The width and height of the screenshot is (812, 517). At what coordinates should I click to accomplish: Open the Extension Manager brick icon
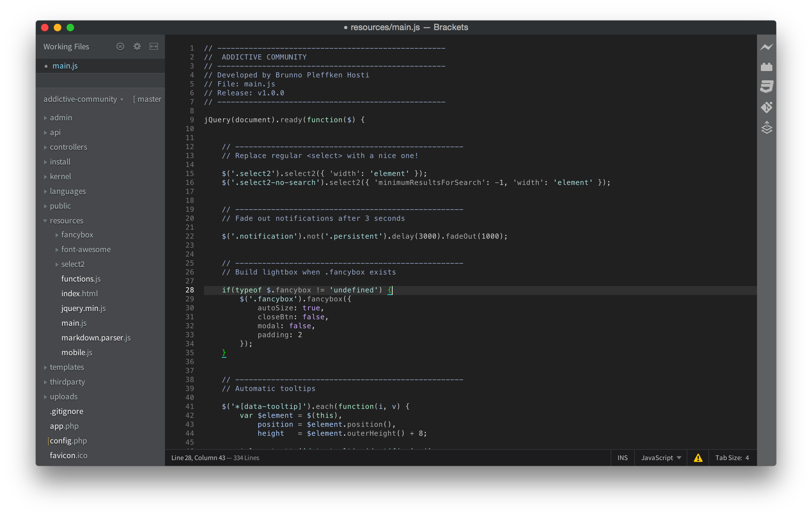(766, 67)
